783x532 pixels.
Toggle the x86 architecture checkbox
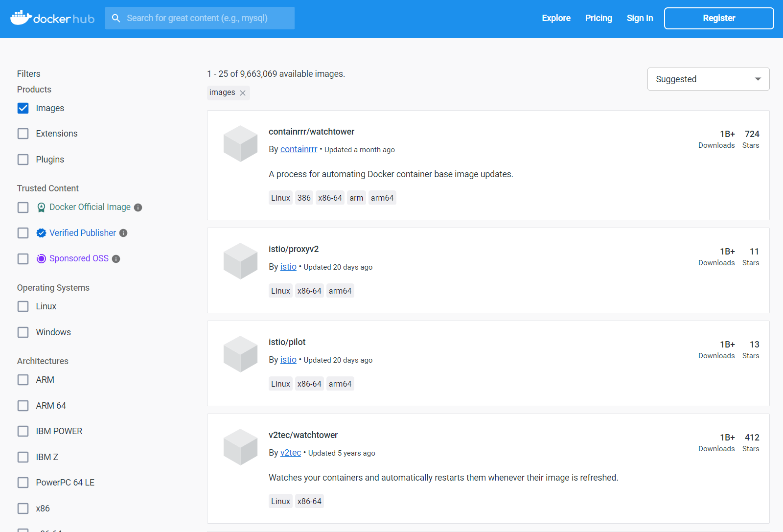click(23, 509)
